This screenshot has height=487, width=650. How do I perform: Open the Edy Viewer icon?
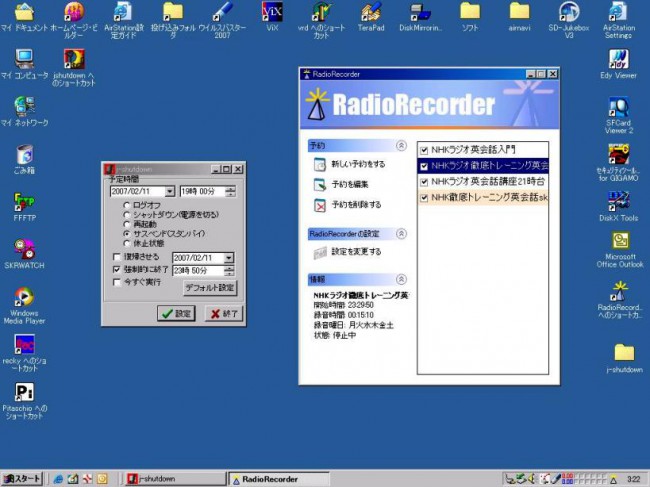618,59
